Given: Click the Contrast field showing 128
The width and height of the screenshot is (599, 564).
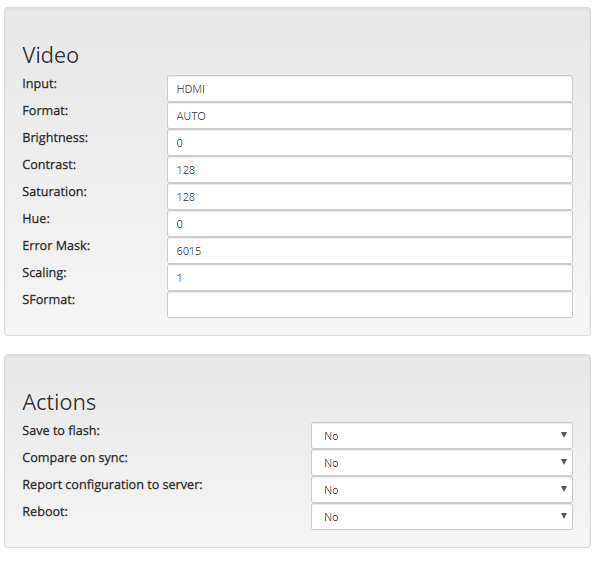Looking at the screenshot, I should pyautogui.click(x=370, y=170).
